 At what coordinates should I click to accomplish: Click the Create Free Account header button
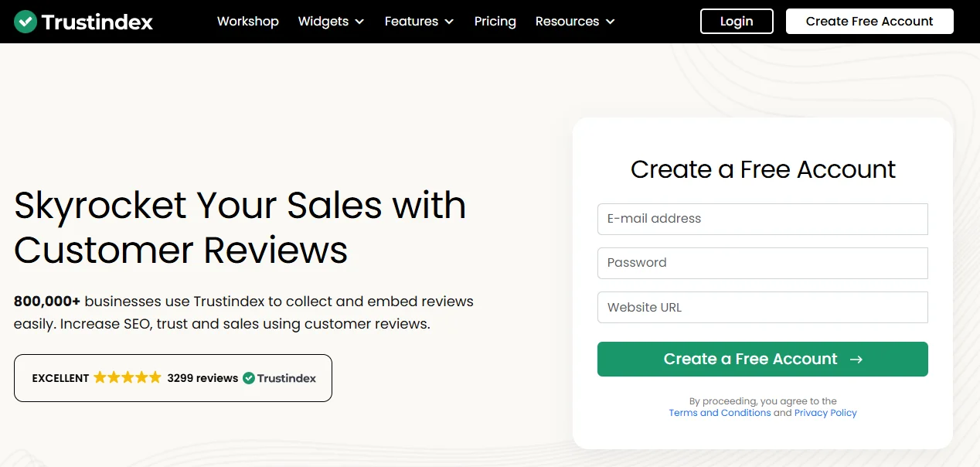pyautogui.click(x=869, y=21)
